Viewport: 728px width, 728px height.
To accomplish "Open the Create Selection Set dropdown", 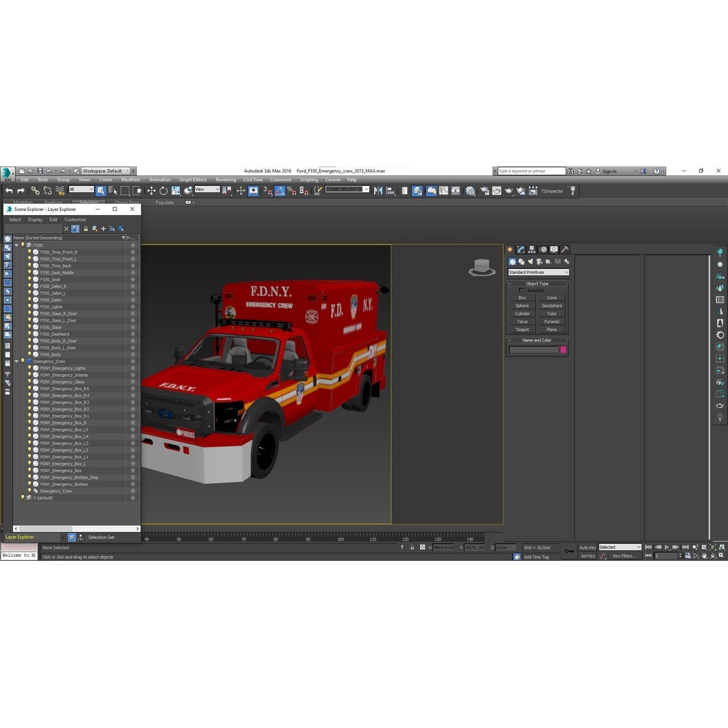I will 347,189.
